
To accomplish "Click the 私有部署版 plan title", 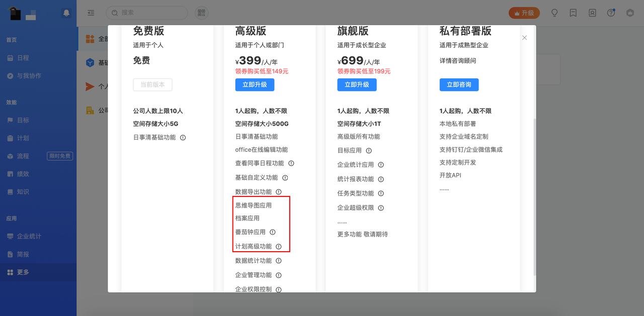I will pos(465,31).
